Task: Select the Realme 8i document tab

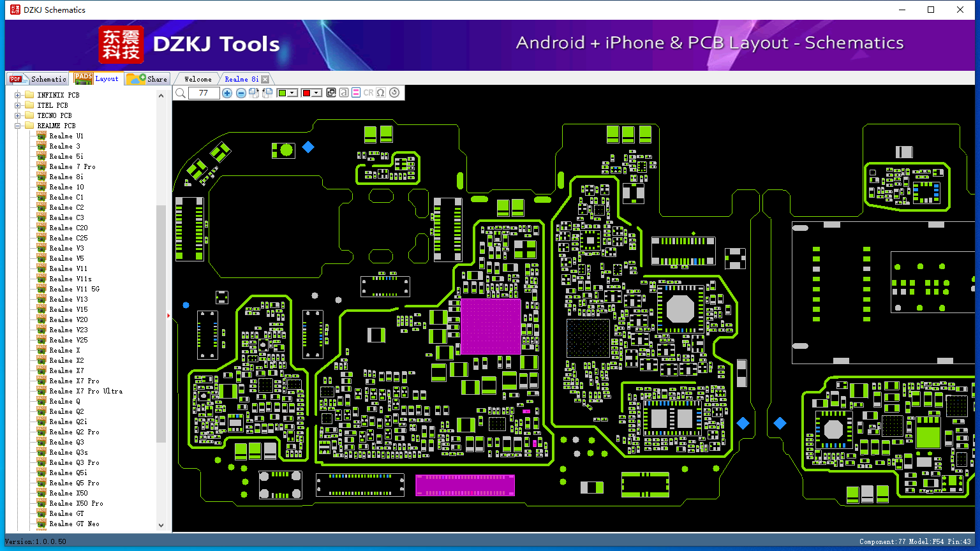Action: point(241,79)
